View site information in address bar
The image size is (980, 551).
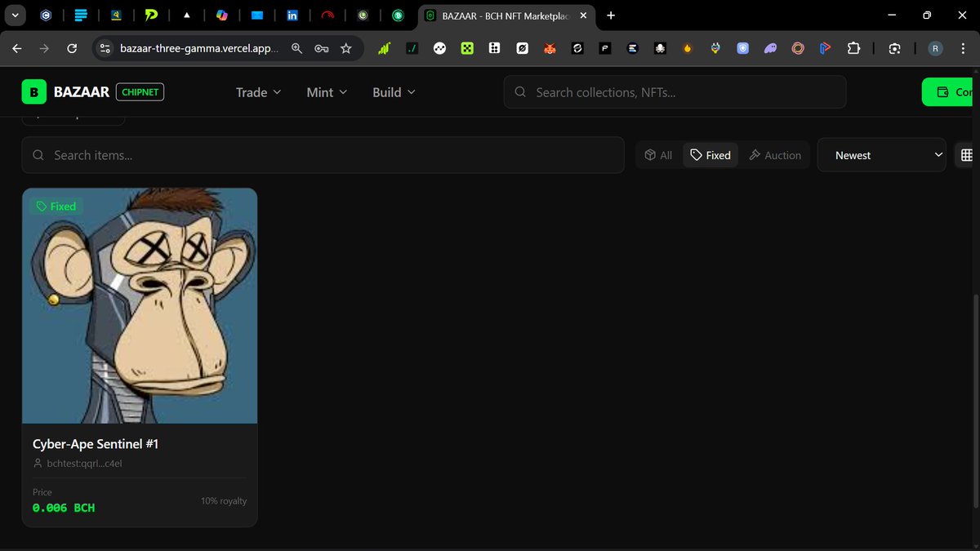[105, 49]
